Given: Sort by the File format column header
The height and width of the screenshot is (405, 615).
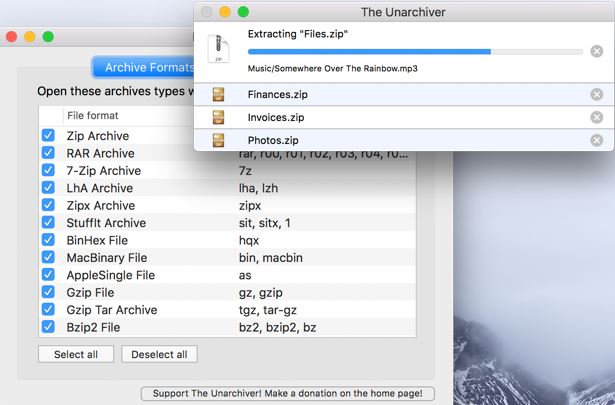Looking at the screenshot, I should 93,116.
